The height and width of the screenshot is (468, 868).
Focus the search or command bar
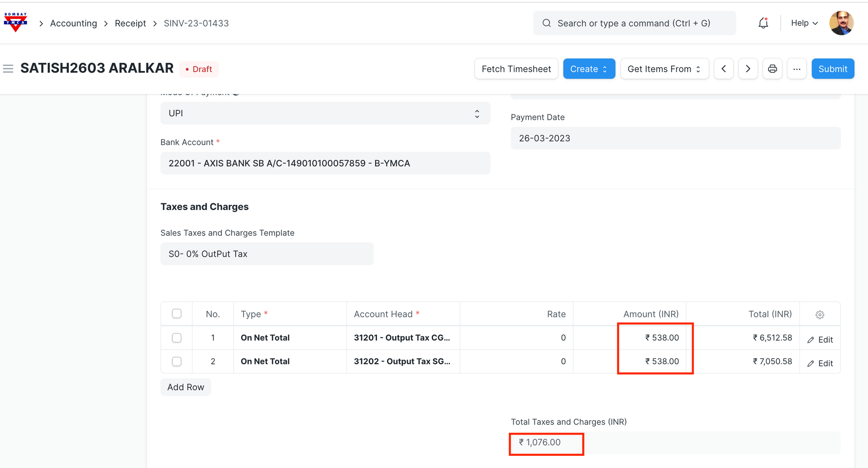(x=634, y=23)
